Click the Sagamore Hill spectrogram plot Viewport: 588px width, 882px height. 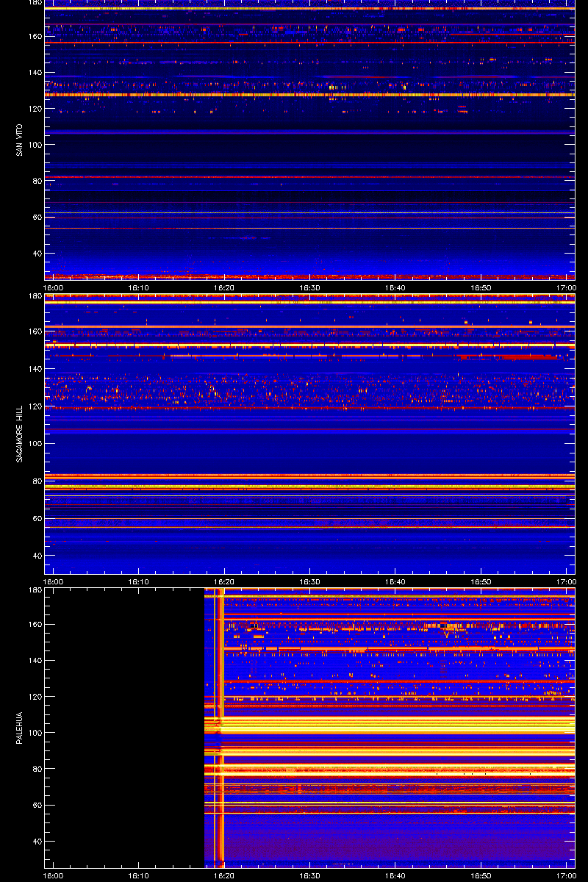[x=309, y=434]
